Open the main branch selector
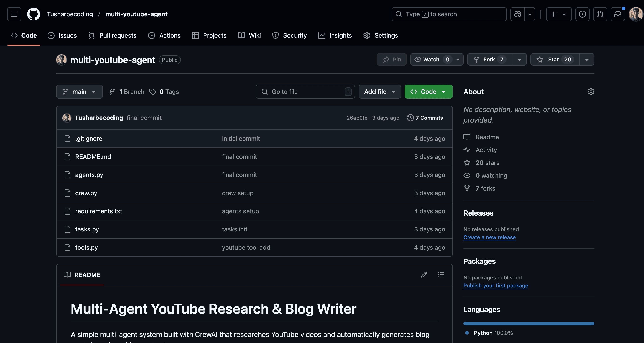This screenshot has height=343, width=644. coord(79,92)
